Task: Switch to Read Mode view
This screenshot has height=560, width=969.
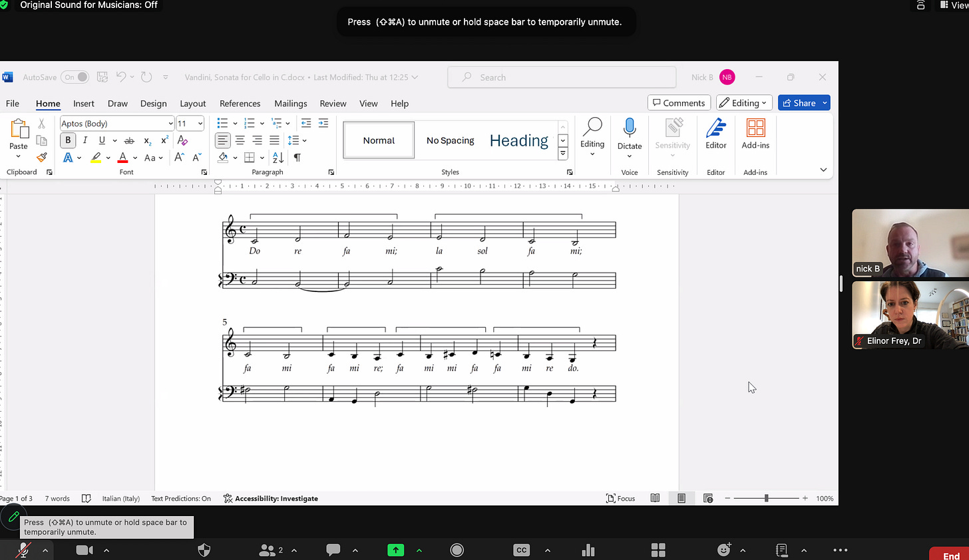Action: (x=655, y=498)
